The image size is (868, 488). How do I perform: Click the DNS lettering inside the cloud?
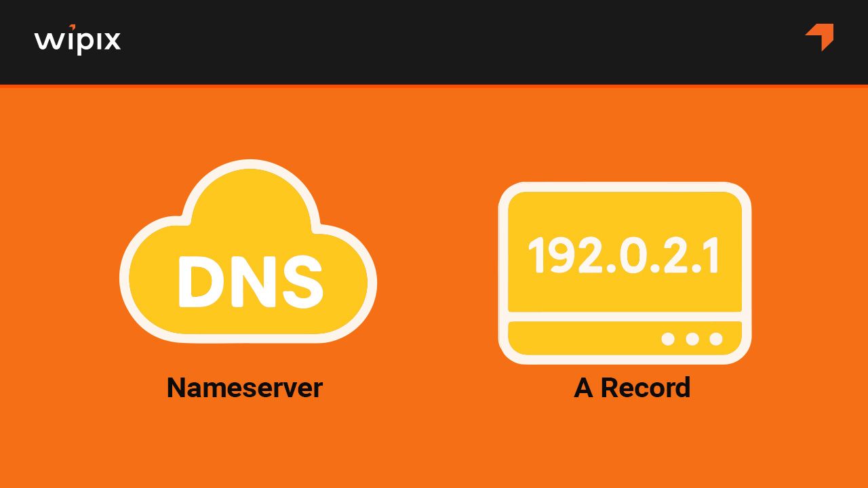click(249, 281)
